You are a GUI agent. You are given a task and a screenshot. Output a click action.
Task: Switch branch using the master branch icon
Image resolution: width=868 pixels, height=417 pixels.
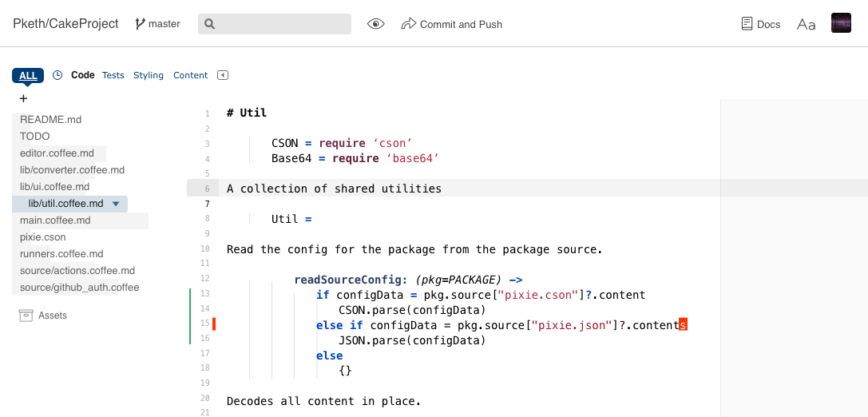click(140, 24)
